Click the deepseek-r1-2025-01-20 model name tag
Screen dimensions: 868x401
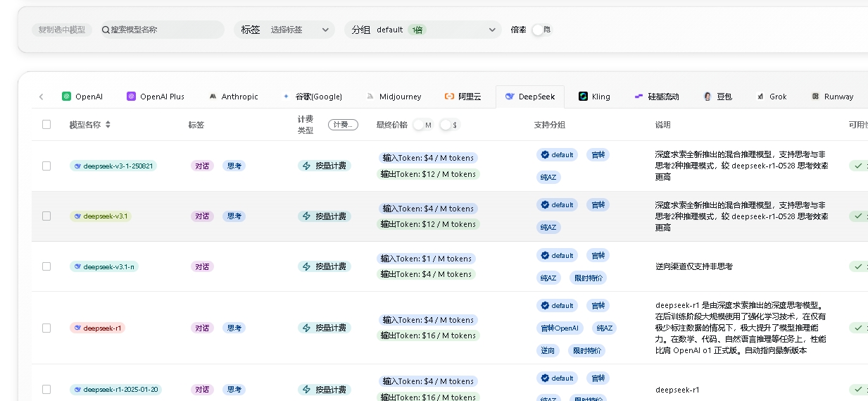[x=115, y=389]
